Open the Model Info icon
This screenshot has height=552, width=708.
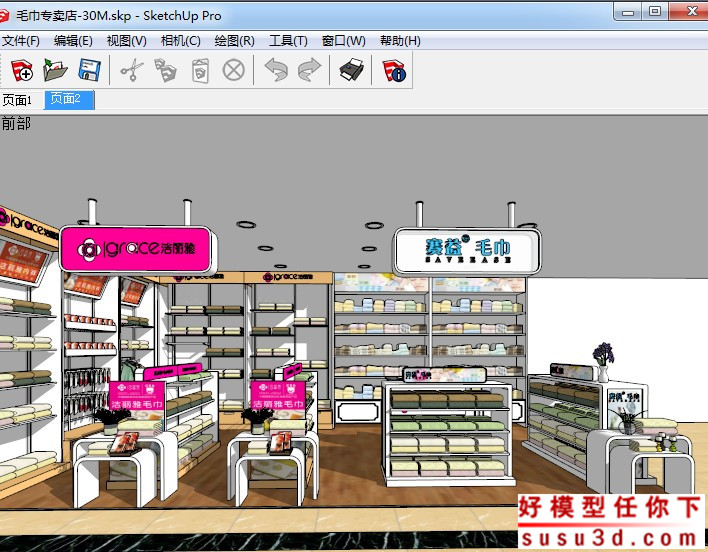pyautogui.click(x=394, y=70)
